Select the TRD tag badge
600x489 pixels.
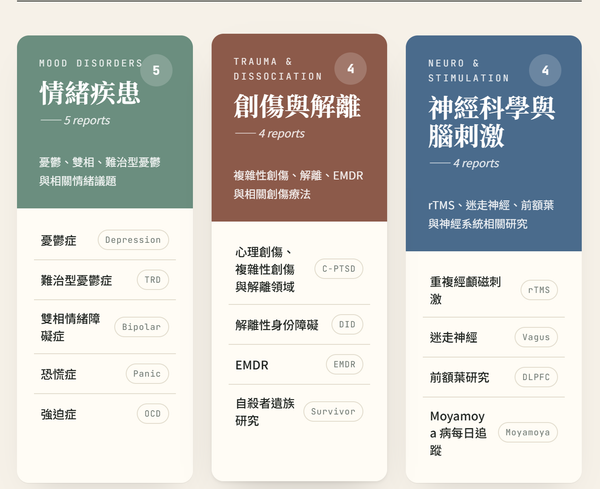(x=153, y=280)
